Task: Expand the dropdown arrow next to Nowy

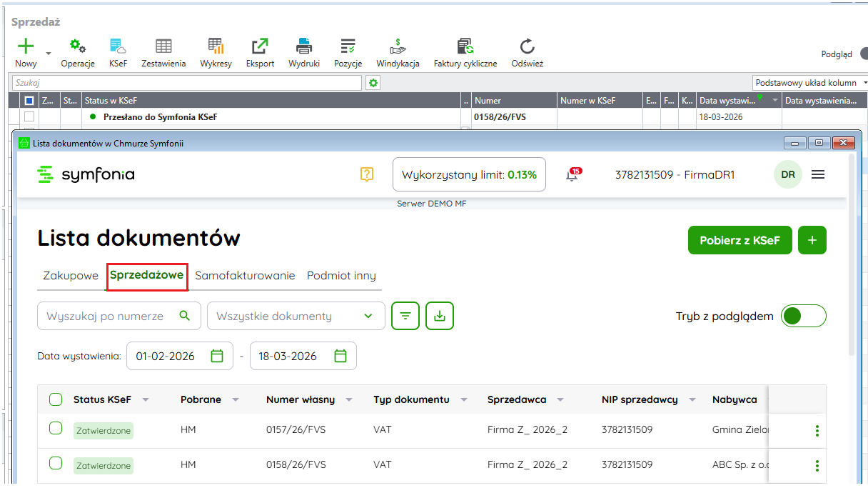Action: pyautogui.click(x=49, y=53)
